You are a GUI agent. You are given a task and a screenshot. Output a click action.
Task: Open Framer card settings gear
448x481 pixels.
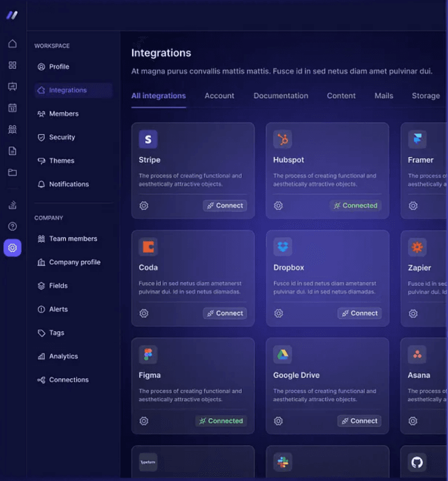click(413, 206)
